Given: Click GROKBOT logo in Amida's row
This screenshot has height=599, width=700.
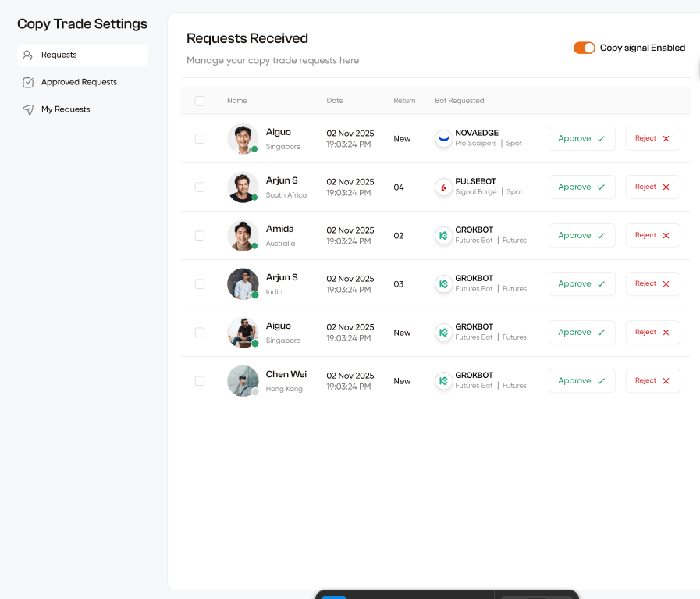Looking at the screenshot, I should [x=443, y=235].
